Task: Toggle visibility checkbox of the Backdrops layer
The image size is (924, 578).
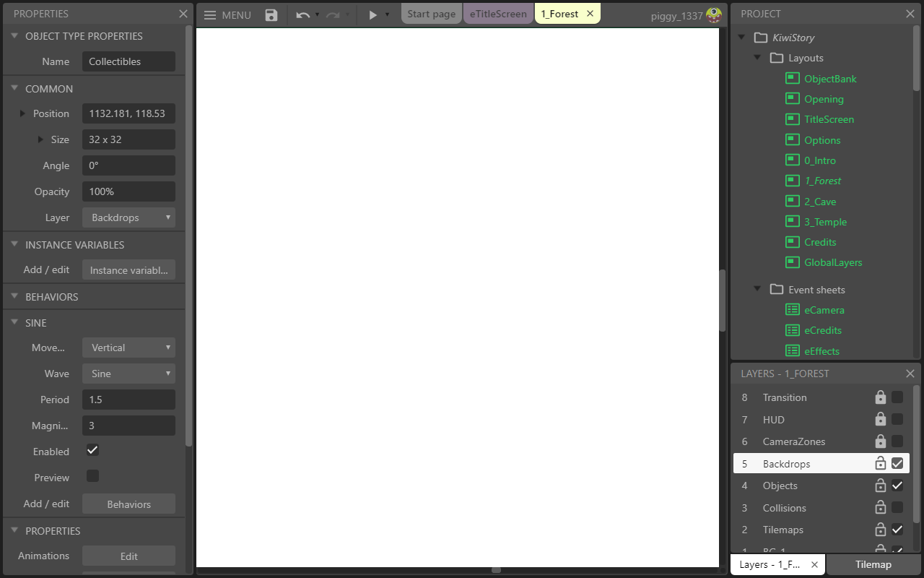Action: point(897,463)
